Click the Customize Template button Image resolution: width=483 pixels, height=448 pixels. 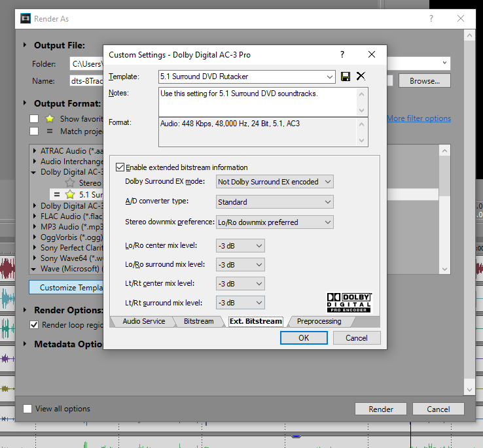66,287
